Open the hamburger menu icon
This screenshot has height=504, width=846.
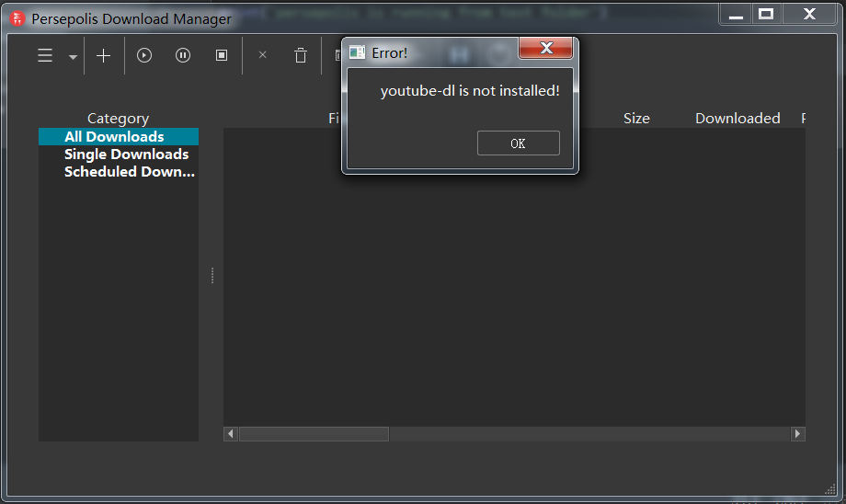pyautogui.click(x=45, y=55)
